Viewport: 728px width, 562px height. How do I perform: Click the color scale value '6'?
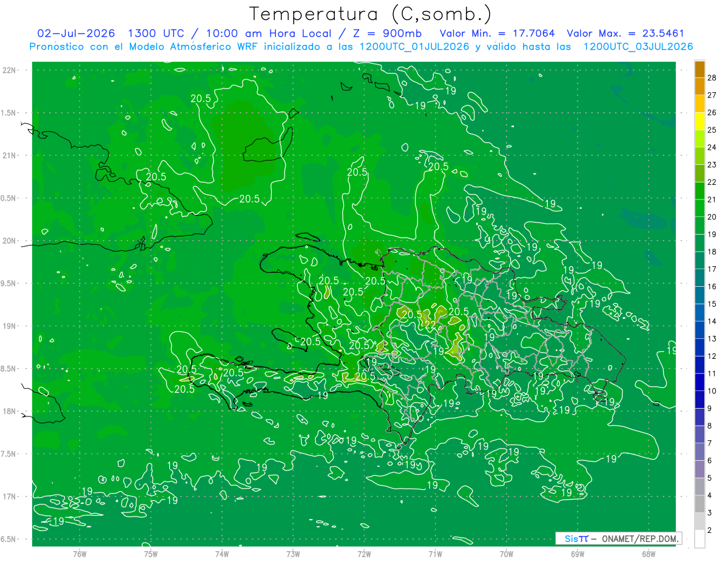tap(710, 461)
